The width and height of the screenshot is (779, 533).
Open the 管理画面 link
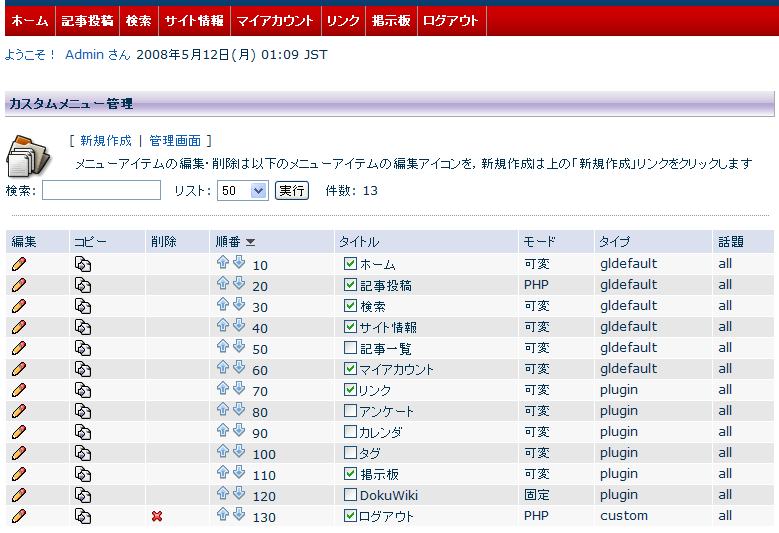tap(175, 141)
